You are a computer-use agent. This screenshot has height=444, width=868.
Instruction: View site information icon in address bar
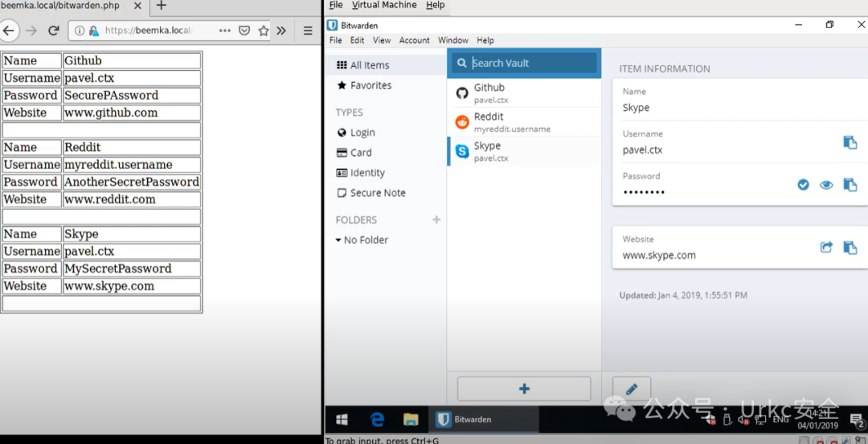coord(80,31)
